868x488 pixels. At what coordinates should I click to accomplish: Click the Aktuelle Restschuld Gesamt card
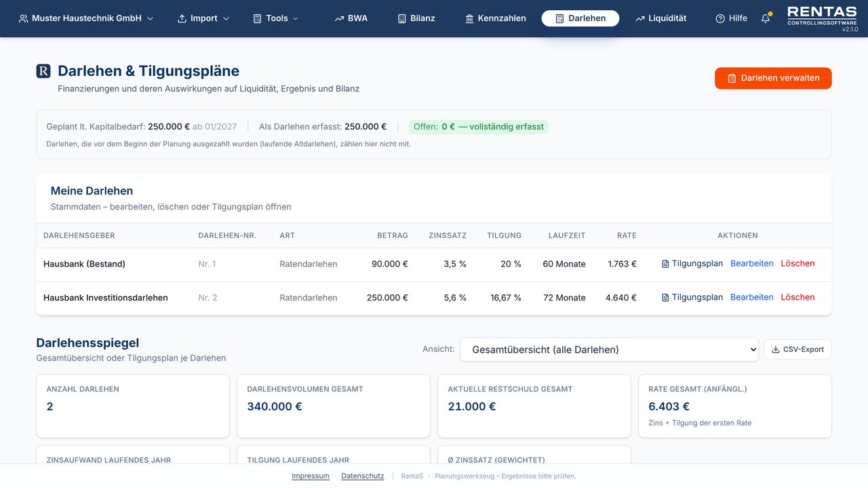pos(534,406)
